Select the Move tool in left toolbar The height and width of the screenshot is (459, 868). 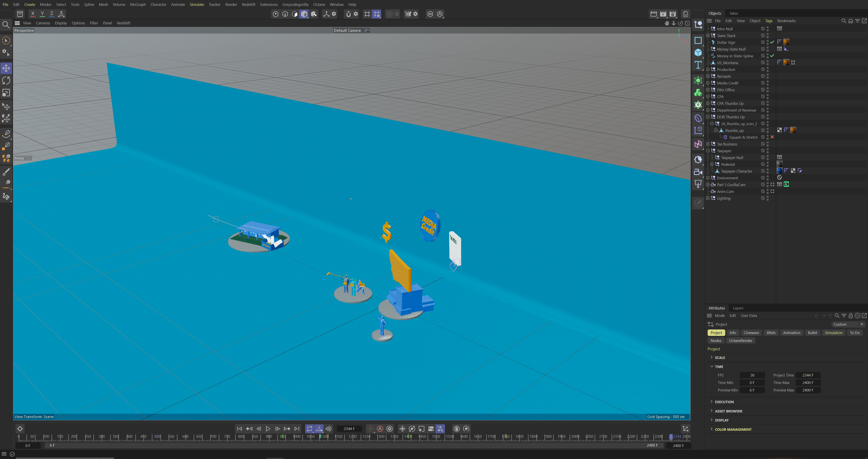click(x=6, y=68)
